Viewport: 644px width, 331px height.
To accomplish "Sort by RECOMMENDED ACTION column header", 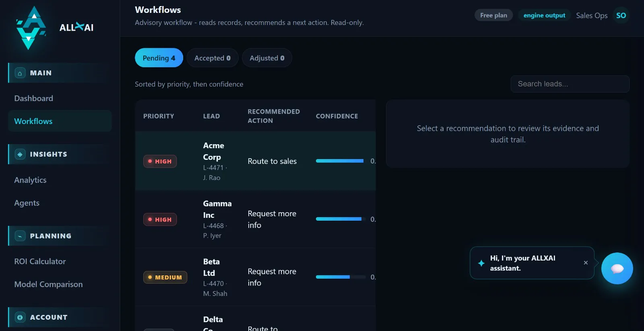I will (x=274, y=116).
